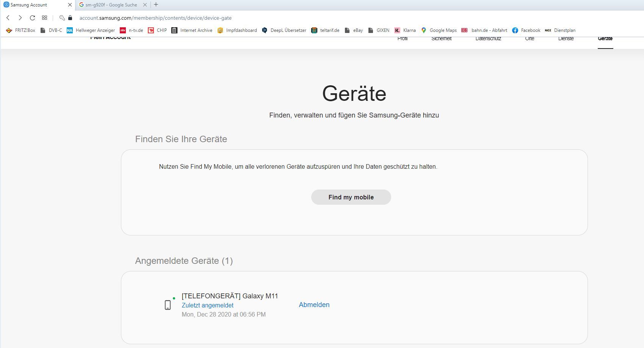Select the [TELEFONGERÄT] Galaxy M11 device name

(x=230, y=296)
